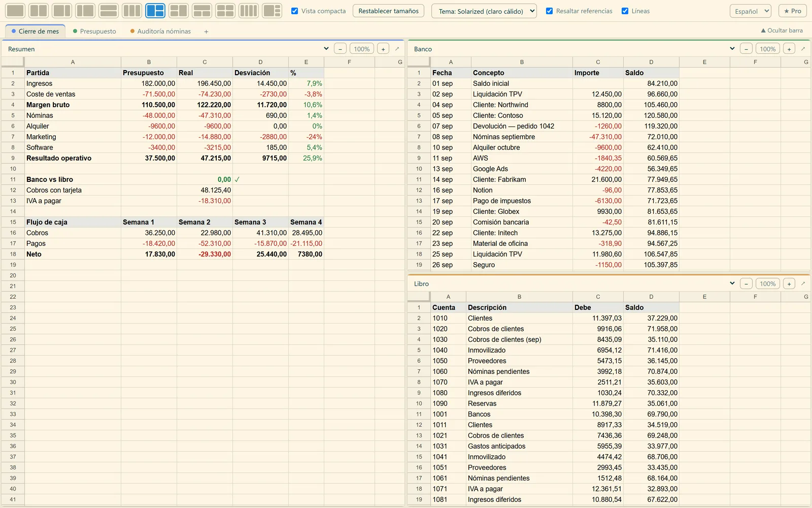This screenshot has height=508, width=812.
Task: Open the Auditoría nóminas tab
Action: click(160, 31)
